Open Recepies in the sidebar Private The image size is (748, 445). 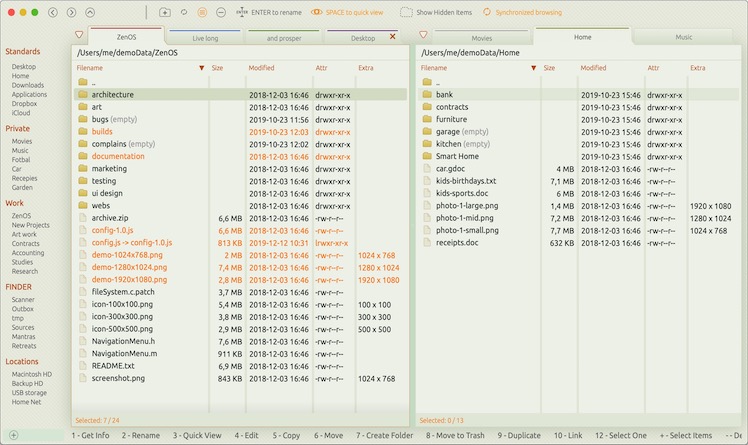[24, 178]
